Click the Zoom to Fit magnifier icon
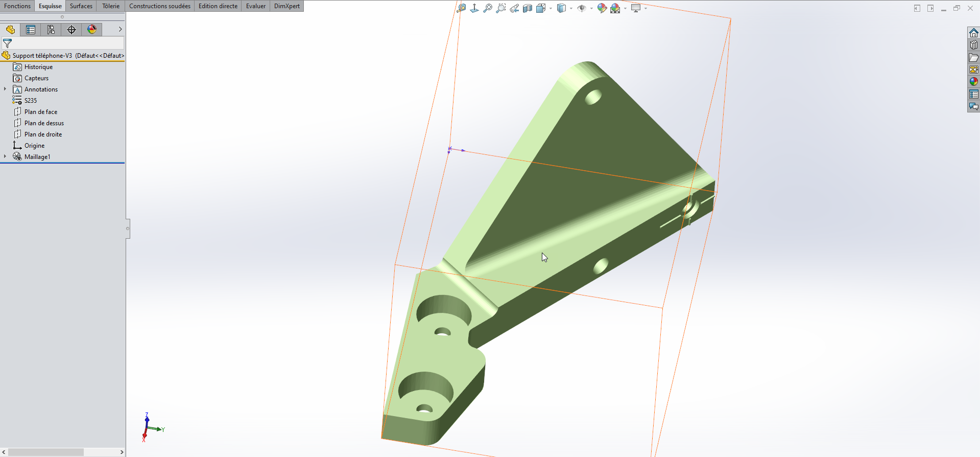The image size is (980, 457). 488,8
